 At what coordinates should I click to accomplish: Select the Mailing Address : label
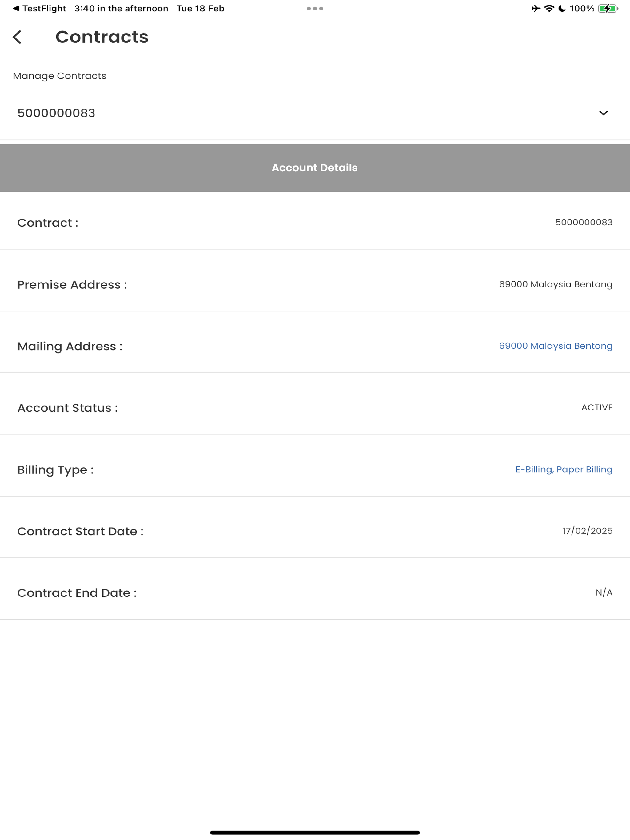coord(70,346)
